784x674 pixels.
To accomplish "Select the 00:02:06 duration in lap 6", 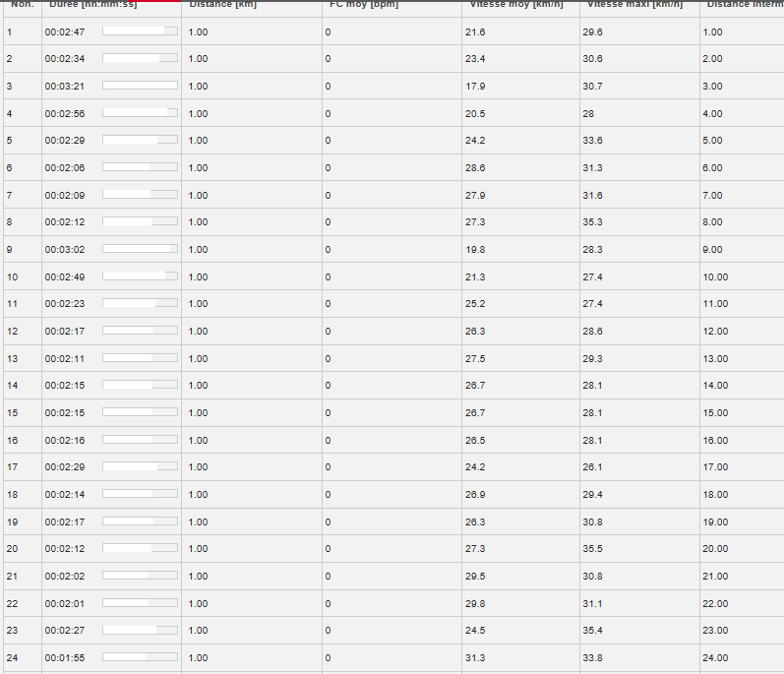I will coord(65,167).
